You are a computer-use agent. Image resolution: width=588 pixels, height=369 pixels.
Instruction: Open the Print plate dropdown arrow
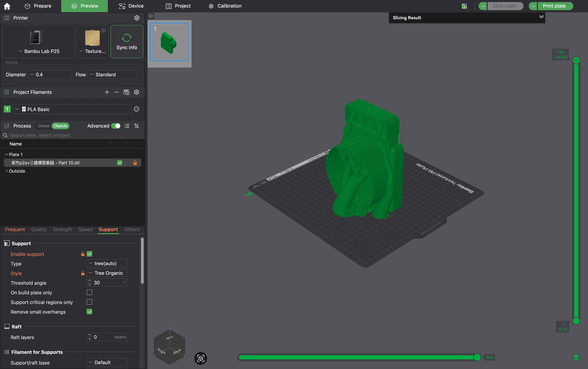533,6
